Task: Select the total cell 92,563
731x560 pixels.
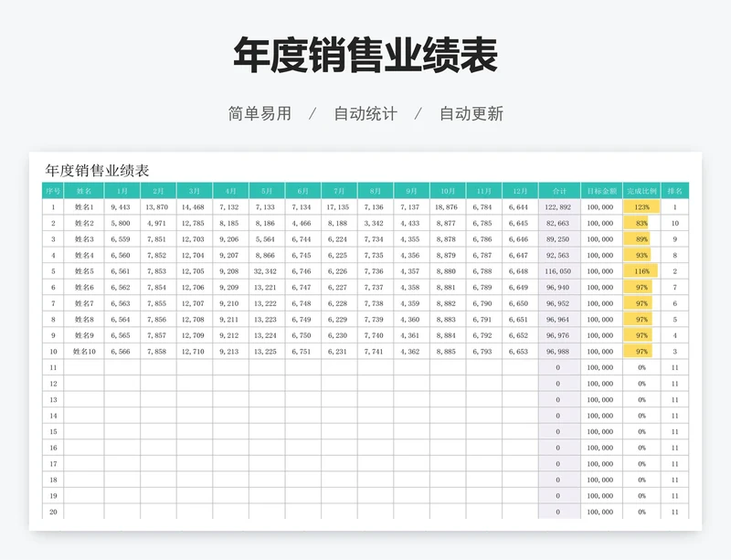Action: [557, 255]
